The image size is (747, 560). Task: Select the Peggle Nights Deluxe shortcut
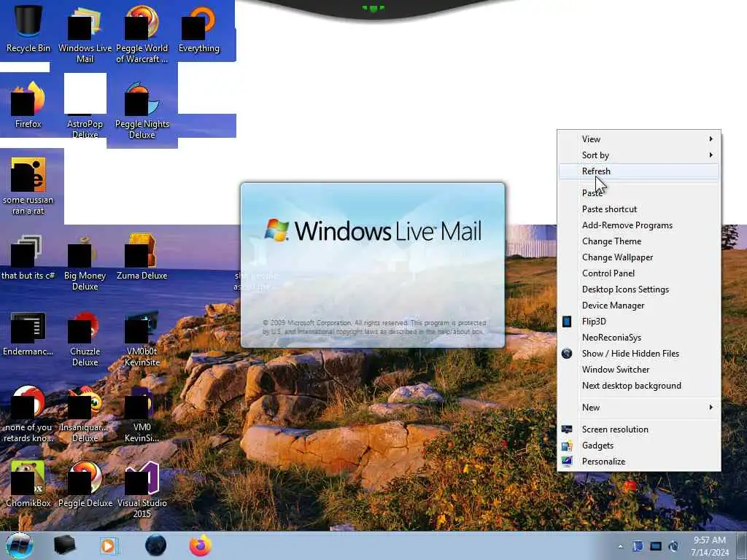pos(142,111)
